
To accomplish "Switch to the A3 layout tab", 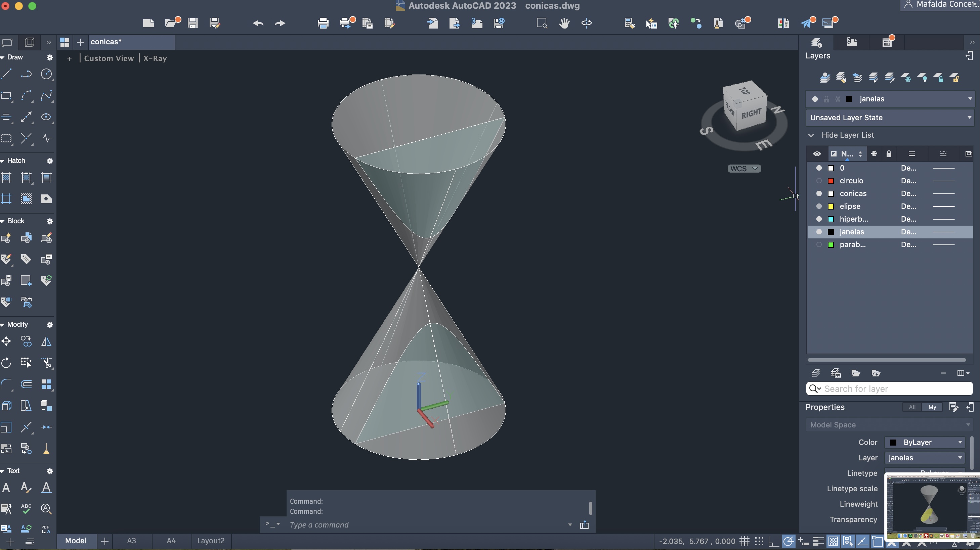I will [131, 541].
